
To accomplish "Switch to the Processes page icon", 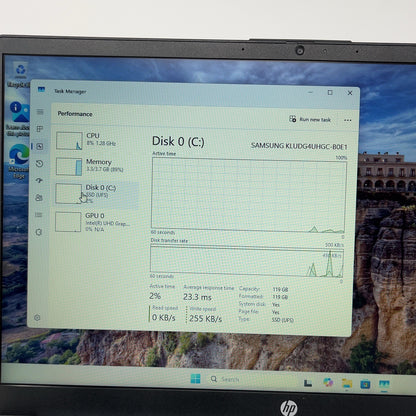I will [x=40, y=129].
